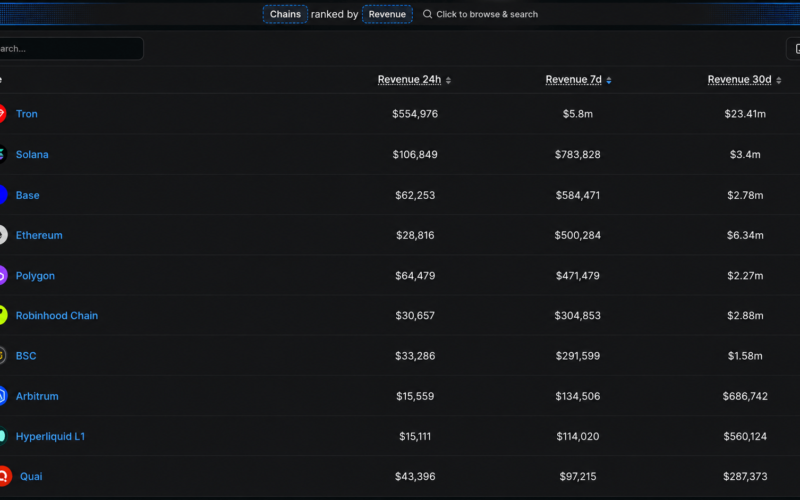The image size is (800, 500).
Task: Click Arbitrum's 30d revenue $686,742
Action: (745, 396)
